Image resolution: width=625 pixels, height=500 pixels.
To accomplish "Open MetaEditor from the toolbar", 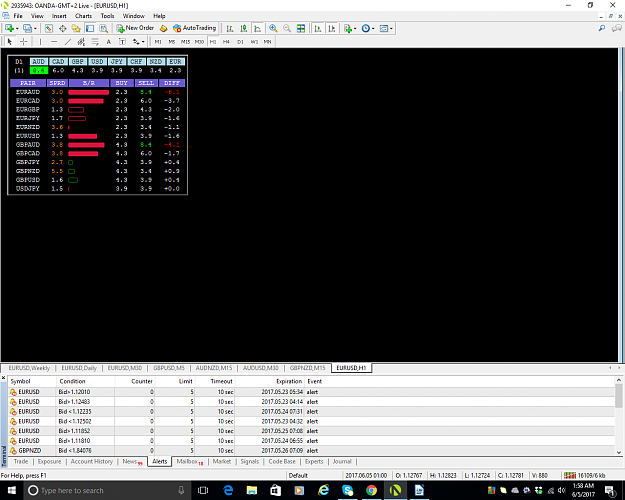I will pyautogui.click(x=163, y=28).
